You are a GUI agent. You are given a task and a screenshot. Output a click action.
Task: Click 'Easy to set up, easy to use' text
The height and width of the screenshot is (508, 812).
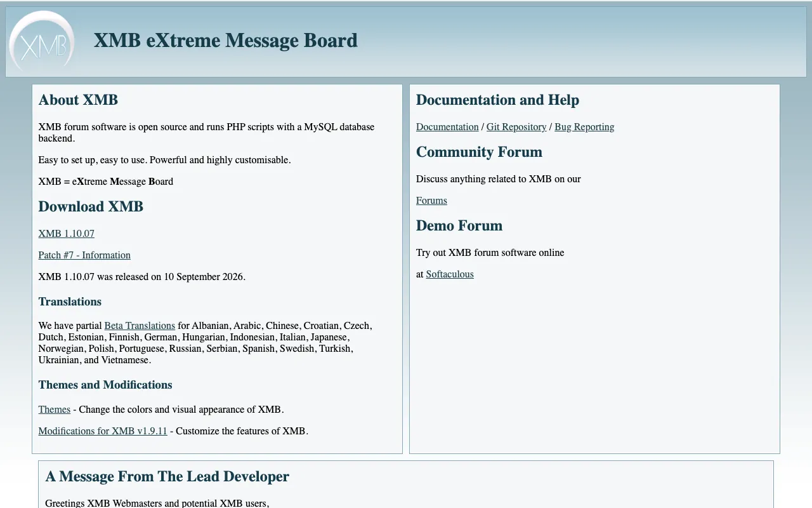(165, 160)
